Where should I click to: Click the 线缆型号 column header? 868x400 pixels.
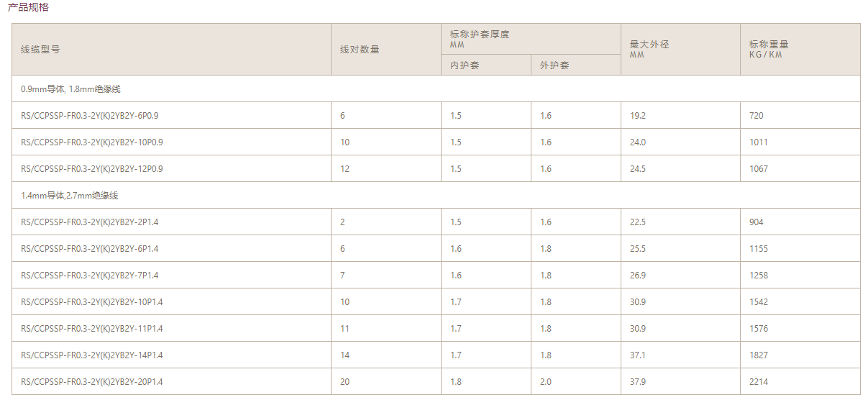[40, 50]
